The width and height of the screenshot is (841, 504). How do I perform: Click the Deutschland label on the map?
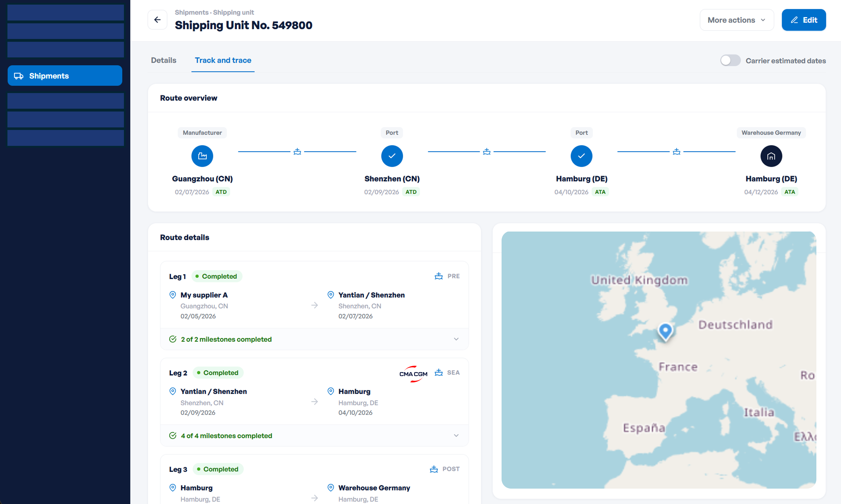point(735,325)
